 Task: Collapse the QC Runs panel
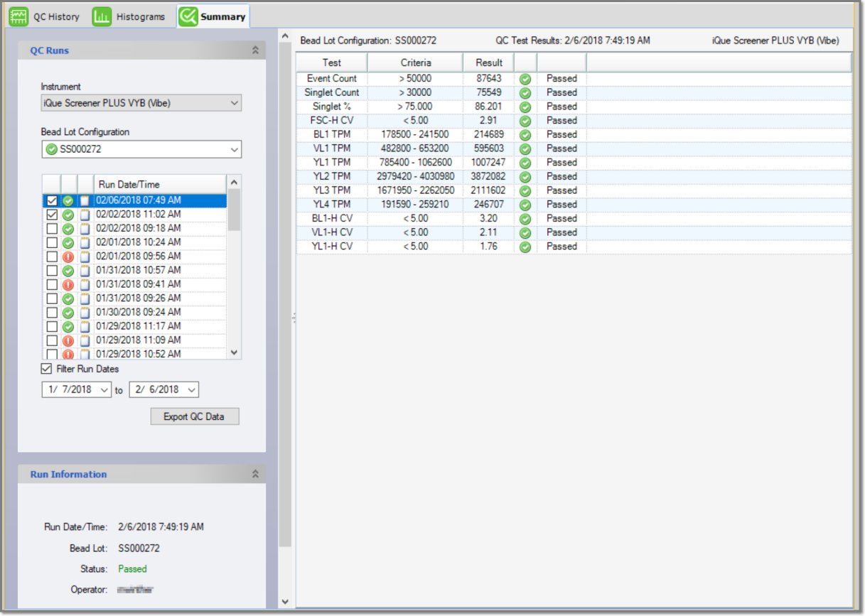click(255, 50)
